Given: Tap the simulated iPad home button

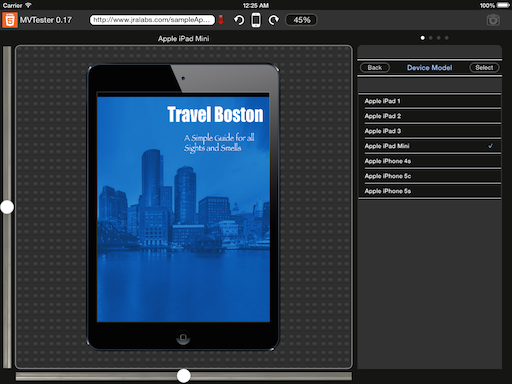Looking at the screenshot, I should click(x=183, y=337).
